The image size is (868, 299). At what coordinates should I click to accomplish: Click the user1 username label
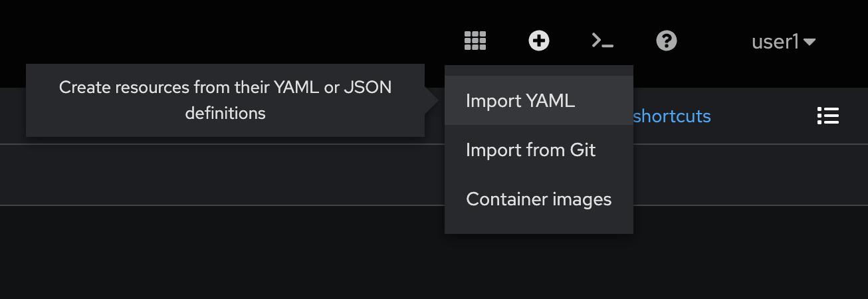coord(775,42)
